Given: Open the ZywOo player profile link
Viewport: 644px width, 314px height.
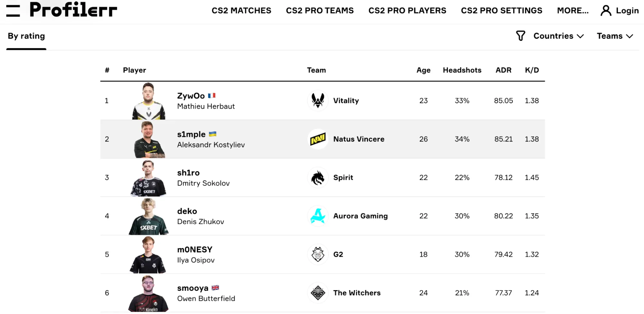Looking at the screenshot, I should (191, 96).
